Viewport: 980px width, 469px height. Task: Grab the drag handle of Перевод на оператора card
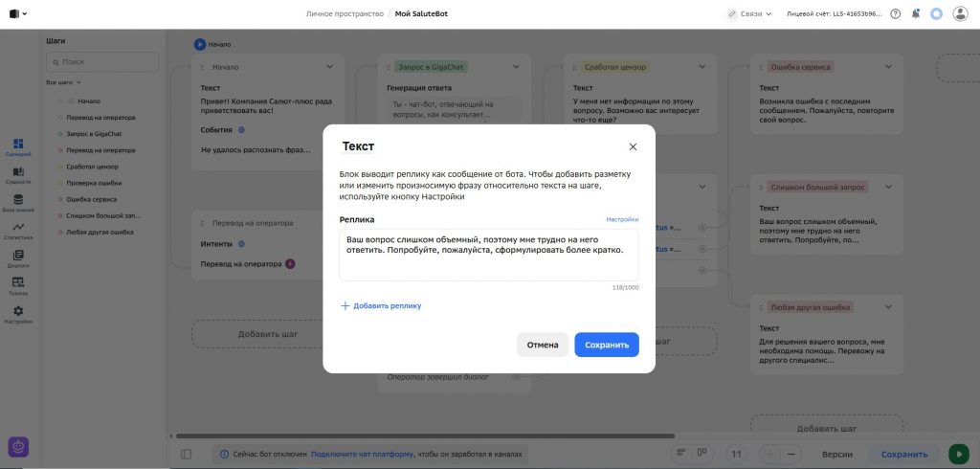pos(202,223)
